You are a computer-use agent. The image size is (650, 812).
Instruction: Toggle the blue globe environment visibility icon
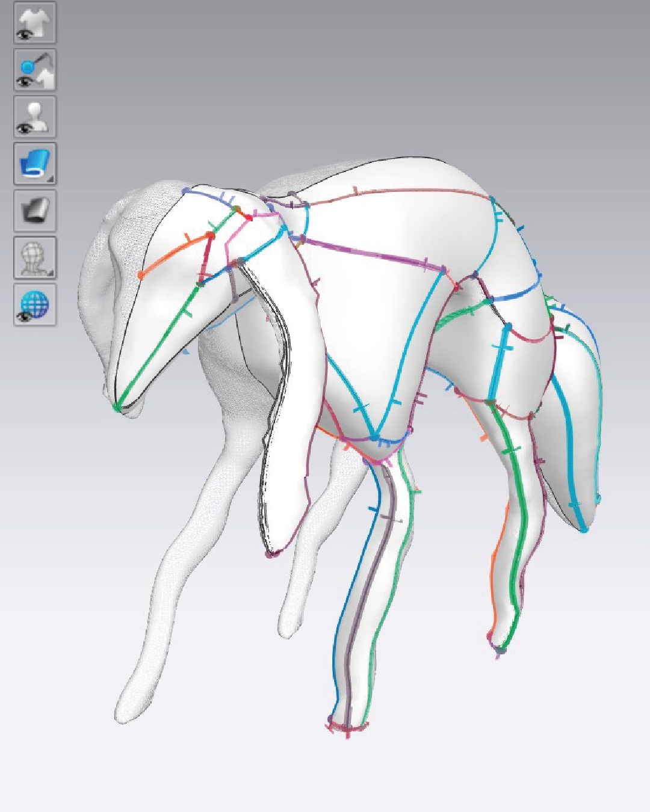35,304
